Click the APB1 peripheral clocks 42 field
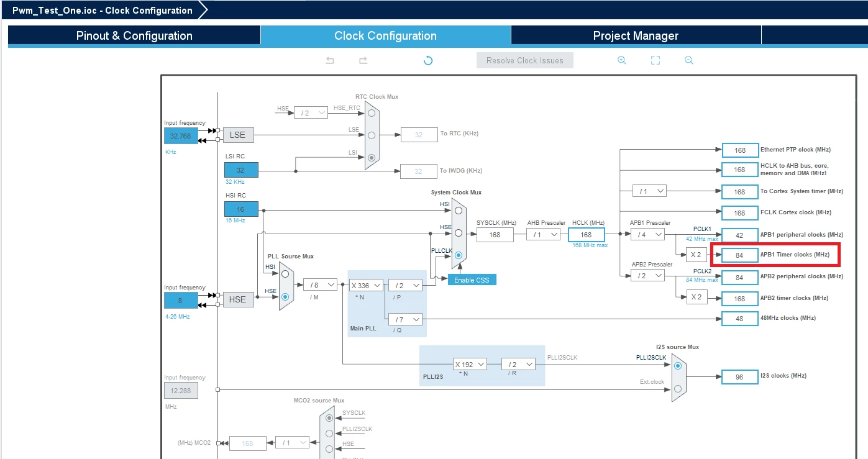 click(740, 235)
